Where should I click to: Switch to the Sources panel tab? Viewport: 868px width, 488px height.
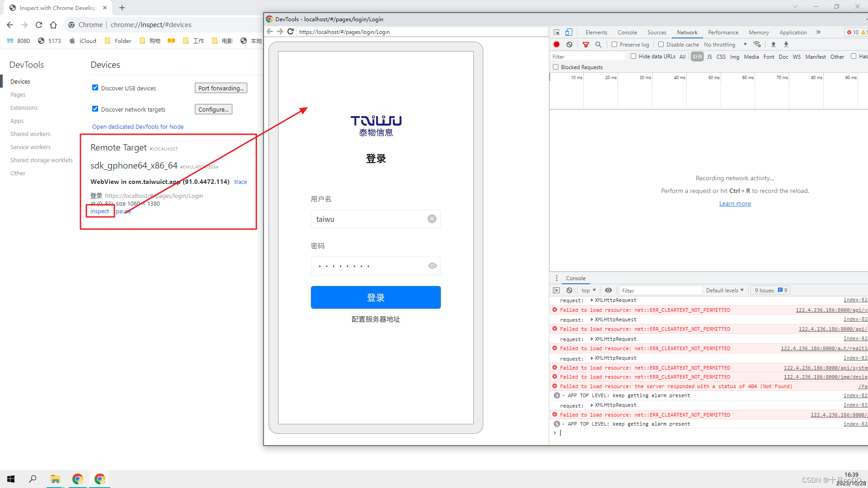click(x=657, y=32)
